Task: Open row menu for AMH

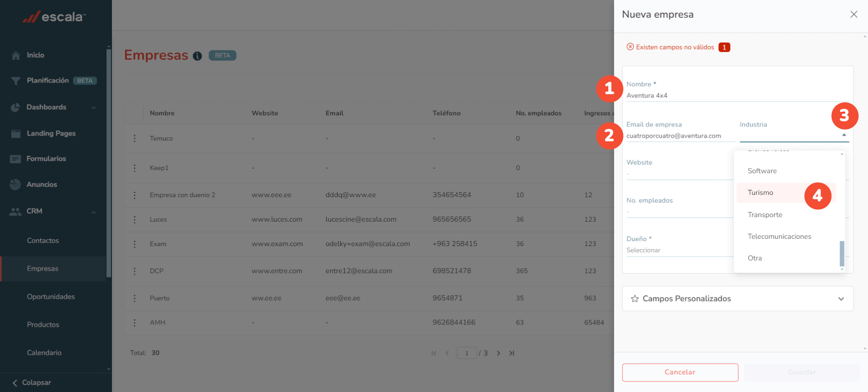Action: [x=135, y=323]
